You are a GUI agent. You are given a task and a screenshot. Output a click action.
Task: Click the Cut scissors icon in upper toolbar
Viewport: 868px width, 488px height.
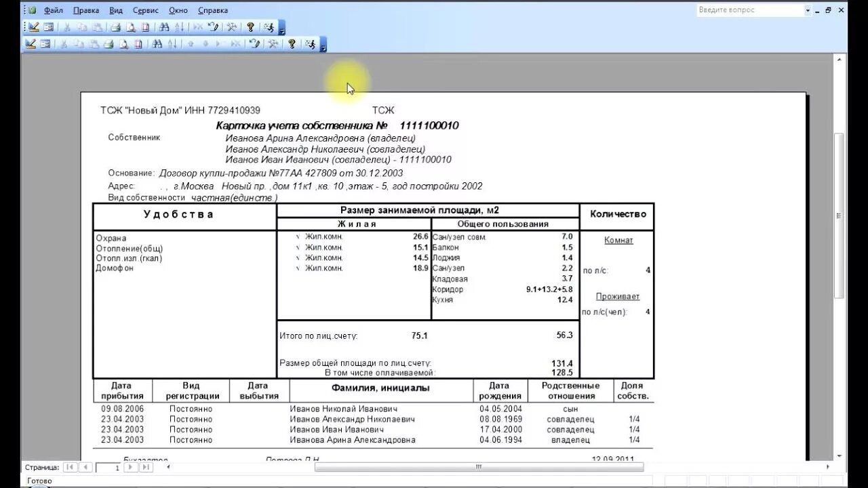(67, 27)
